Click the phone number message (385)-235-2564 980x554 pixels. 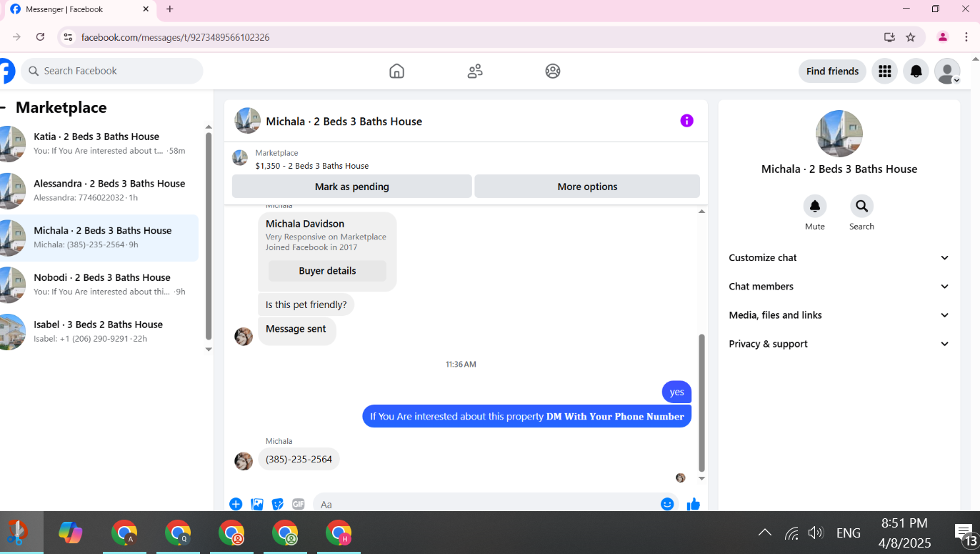click(x=299, y=459)
